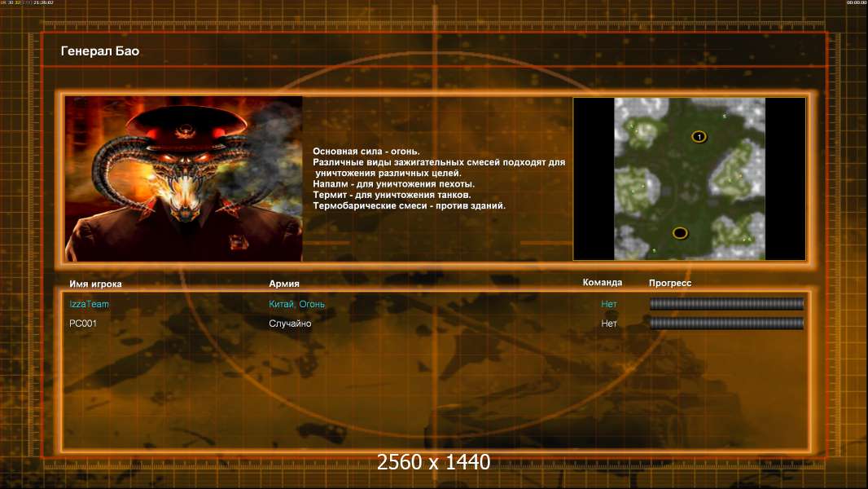The width and height of the screenshot is (868, 489).
Task: Click the loading progress bar for IzzaTeam
Action: [x=726, y=303]
